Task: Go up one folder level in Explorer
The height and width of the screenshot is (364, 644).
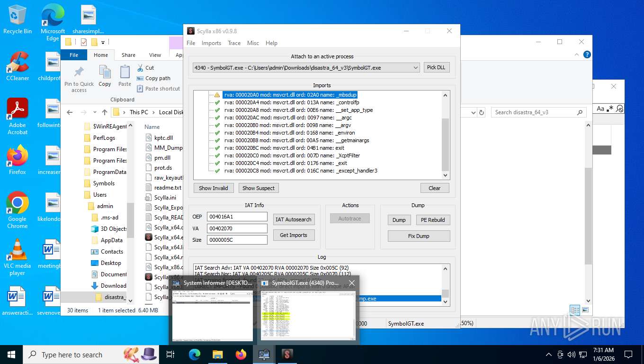Action: (104, 112)
